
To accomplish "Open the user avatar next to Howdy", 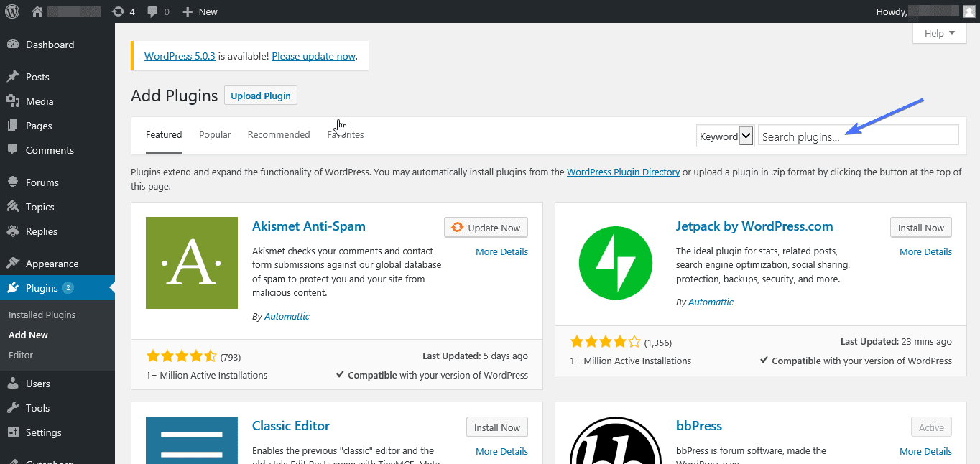I will tap(969, 11).
